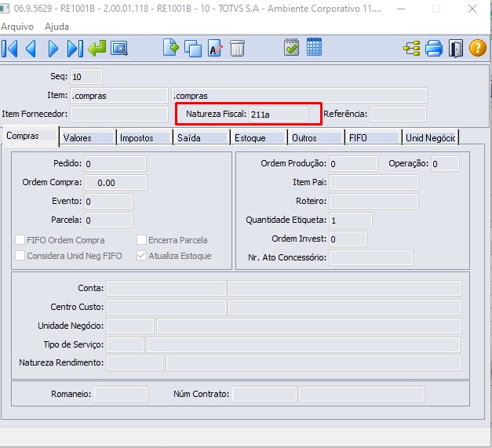This screenshot has width=492, height=448.
Task: Close the RE1001B window
Action: pos(472,9)
